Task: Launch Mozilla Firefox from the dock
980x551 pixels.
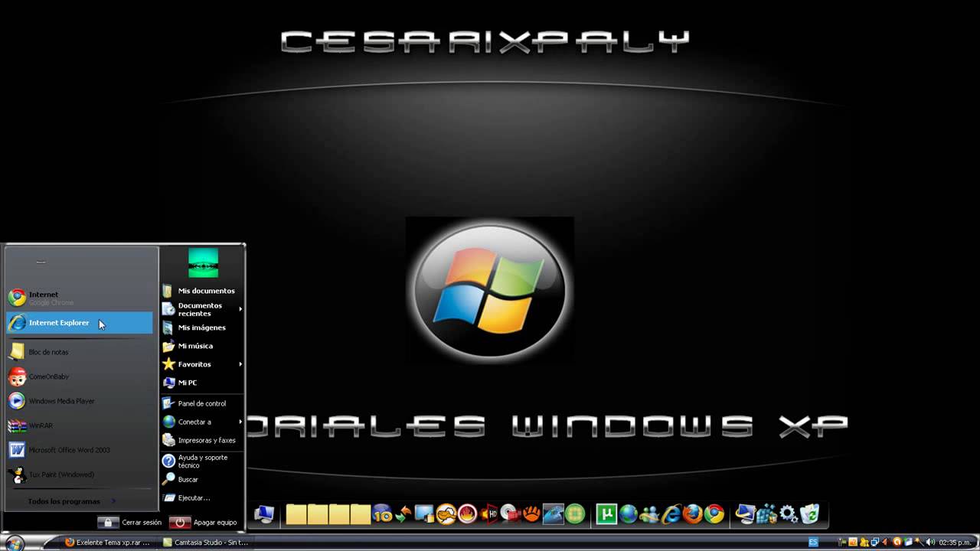Action: [693, 514]
